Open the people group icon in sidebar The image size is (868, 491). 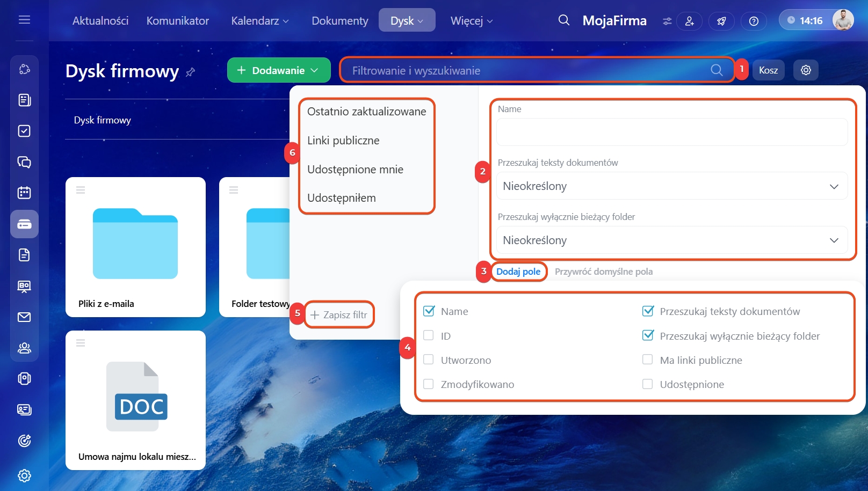tap(24, 348)
